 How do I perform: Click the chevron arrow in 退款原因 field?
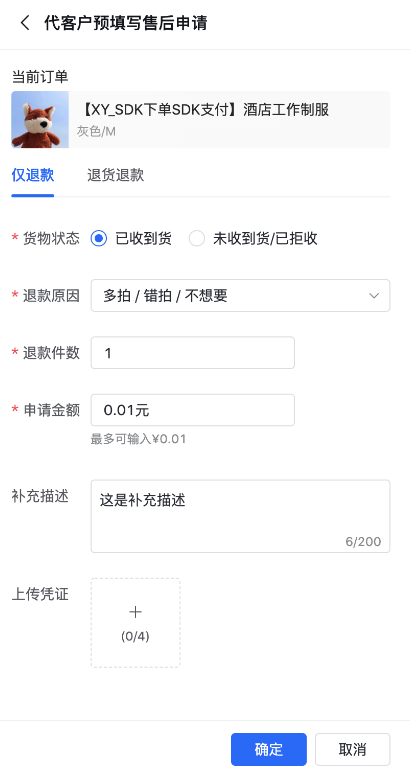point(374,296)
